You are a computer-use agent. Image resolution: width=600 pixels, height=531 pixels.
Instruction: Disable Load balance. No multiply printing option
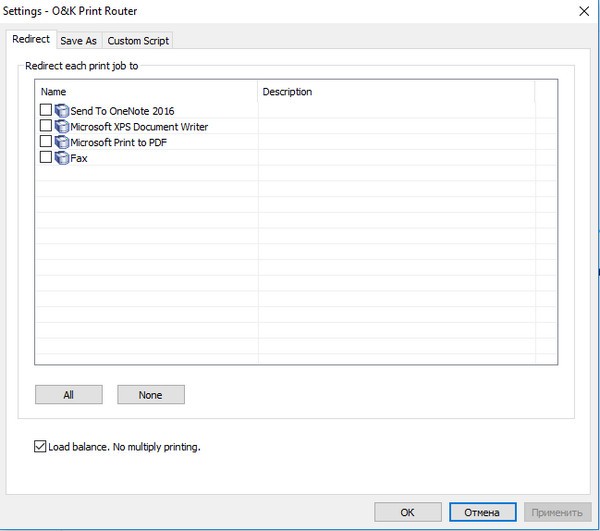(x=40, y=447)
